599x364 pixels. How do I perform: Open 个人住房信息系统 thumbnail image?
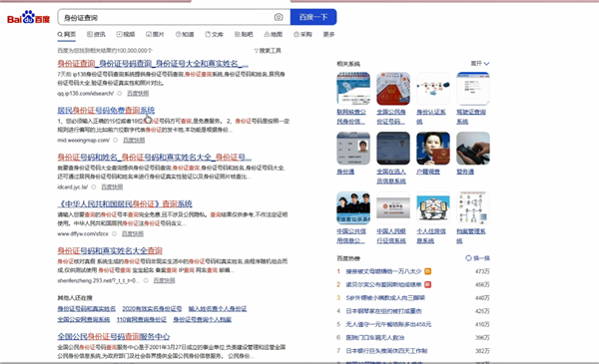tap(433, 208)
